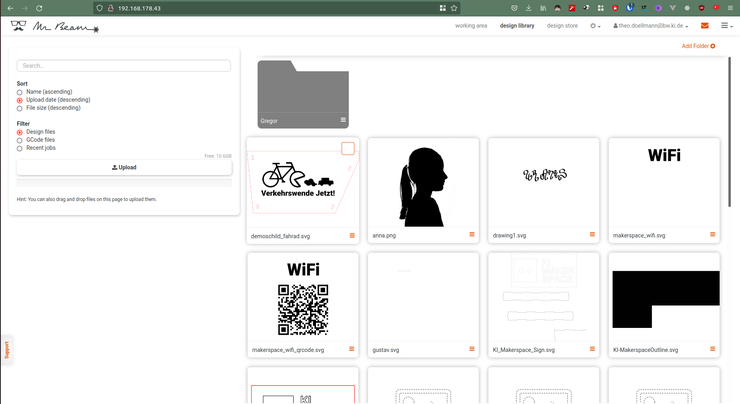
Task: Reload the page with refresh icon
Action: [x=39, y=8]
